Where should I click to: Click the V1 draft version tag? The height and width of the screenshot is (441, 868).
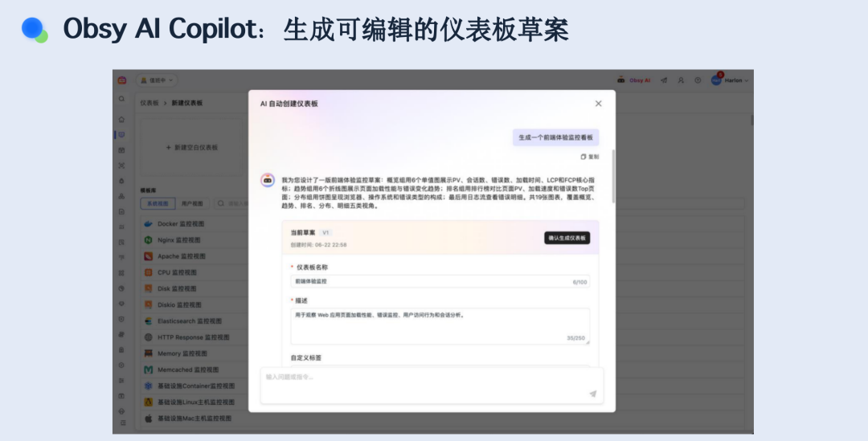325,233
